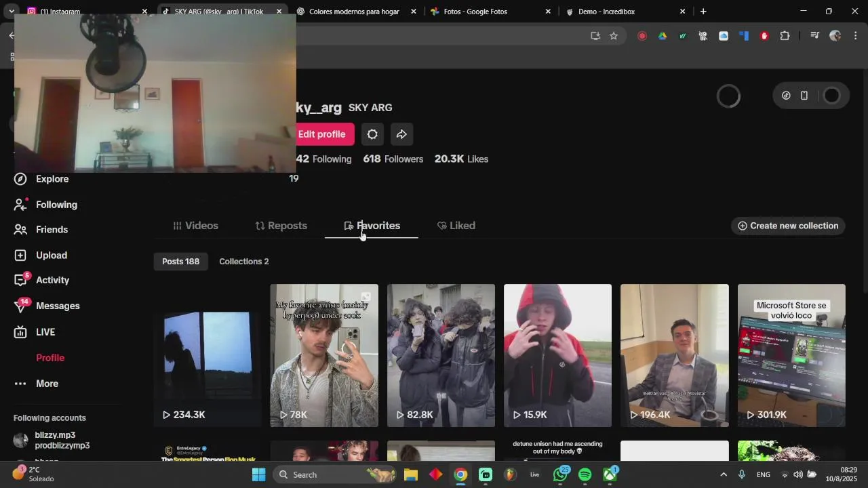Click Create new collection button
Image resolution: width=868 pixels, height=488 pixels.
point(788,226)
